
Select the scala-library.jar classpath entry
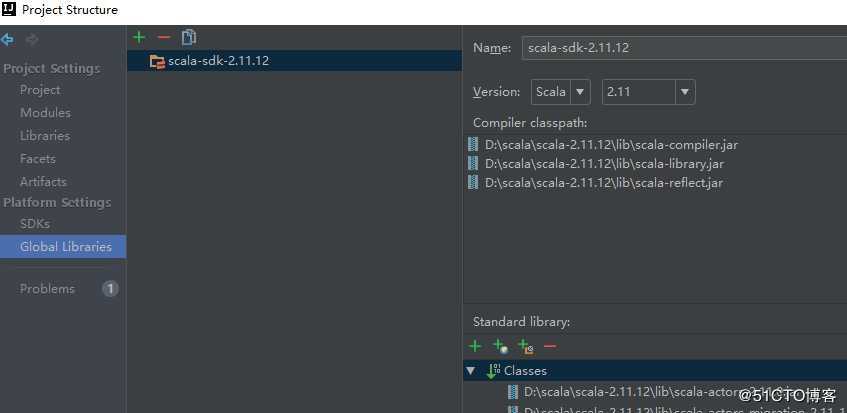604,164
